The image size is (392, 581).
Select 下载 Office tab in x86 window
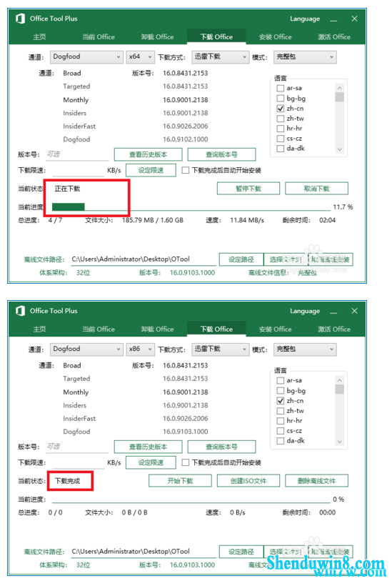tap(216, 329)
